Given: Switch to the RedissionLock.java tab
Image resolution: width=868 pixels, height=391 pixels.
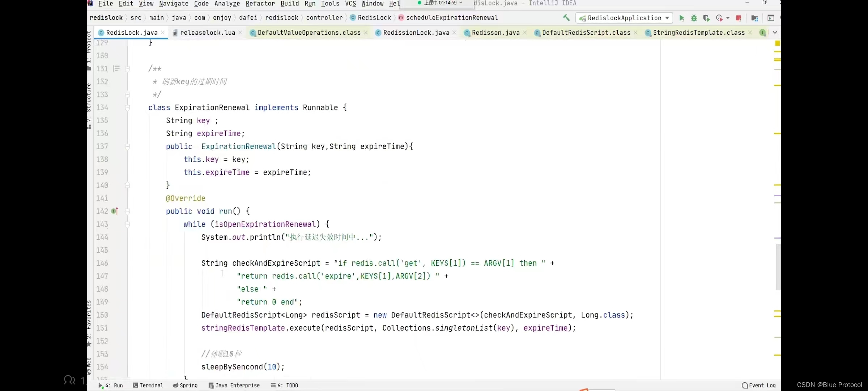Looking at the screenshot, I should (x=416, y=33).
